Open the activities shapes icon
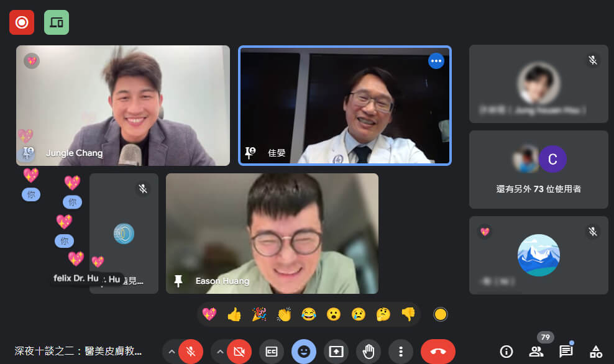Viewport: 614px width, 364px height. (x=595, y=352)
